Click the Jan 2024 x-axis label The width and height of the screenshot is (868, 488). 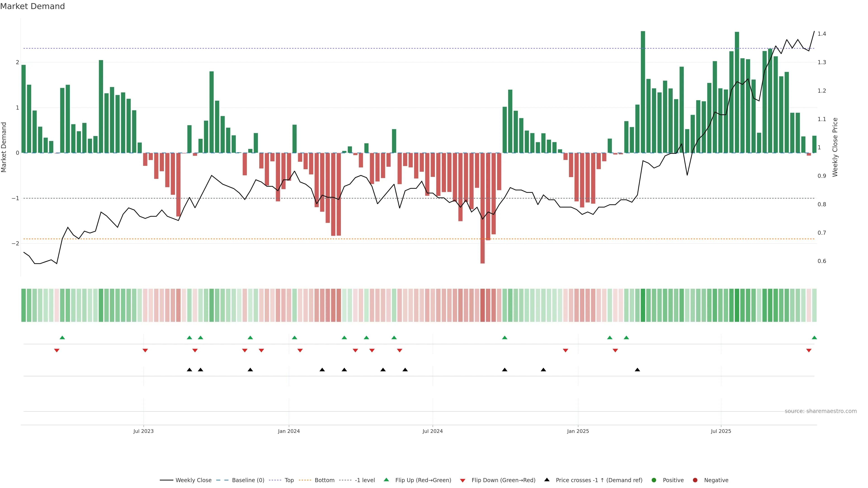point(289,432)
